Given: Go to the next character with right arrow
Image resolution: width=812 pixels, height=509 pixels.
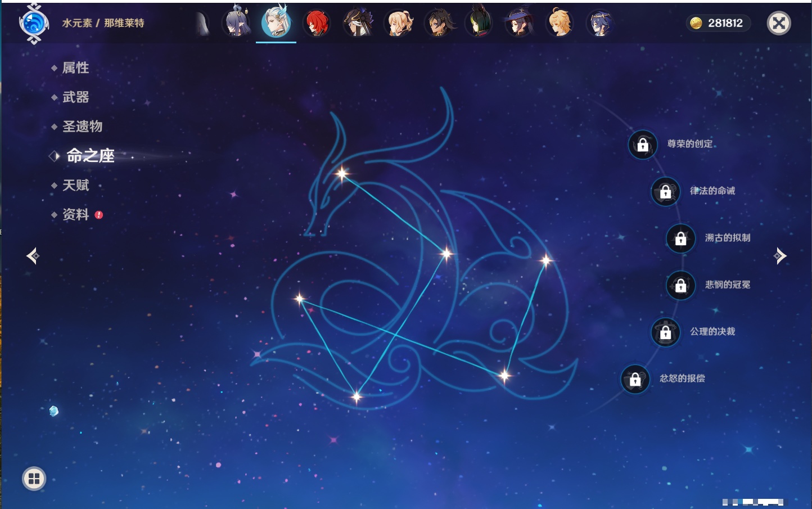Looking at the screenshot, I should (x=780, y=256).
